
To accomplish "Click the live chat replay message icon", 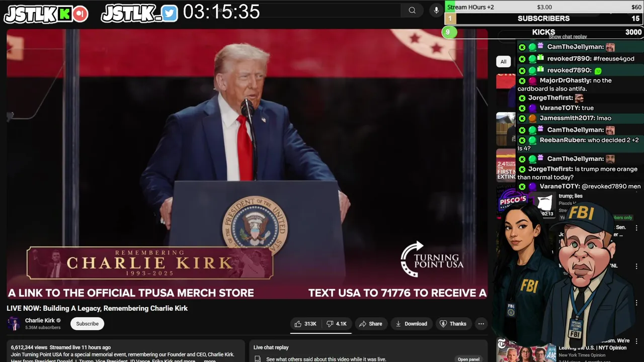I will tap(257, 359).
